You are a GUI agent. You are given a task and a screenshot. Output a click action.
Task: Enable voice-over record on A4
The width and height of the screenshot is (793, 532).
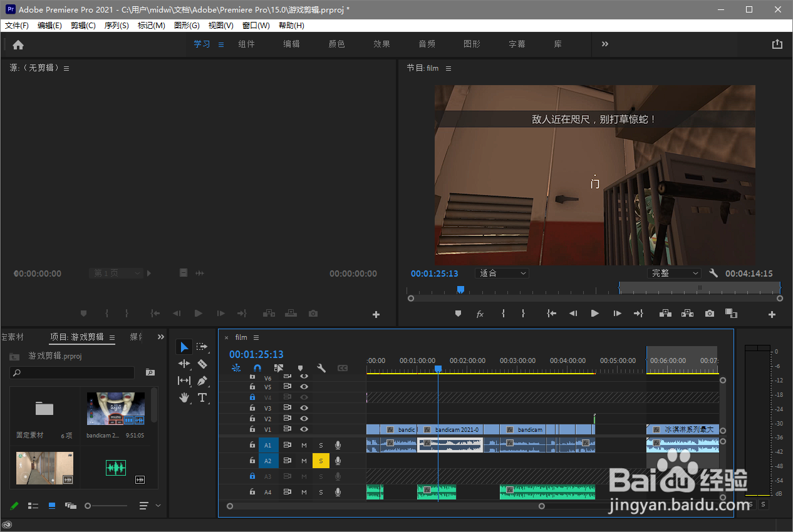[x=338, y=492]
